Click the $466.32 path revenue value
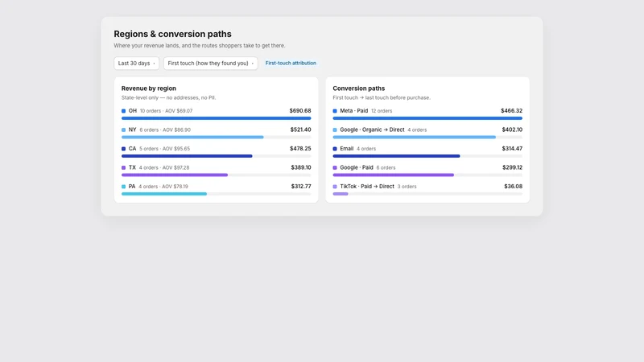Viewport: 644px width, 362px height. pos(512,111)
